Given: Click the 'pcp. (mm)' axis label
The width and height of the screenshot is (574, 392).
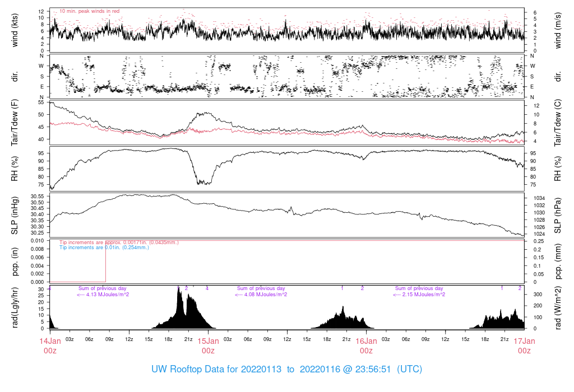Looking at the screenshot, I should point(558,262).
